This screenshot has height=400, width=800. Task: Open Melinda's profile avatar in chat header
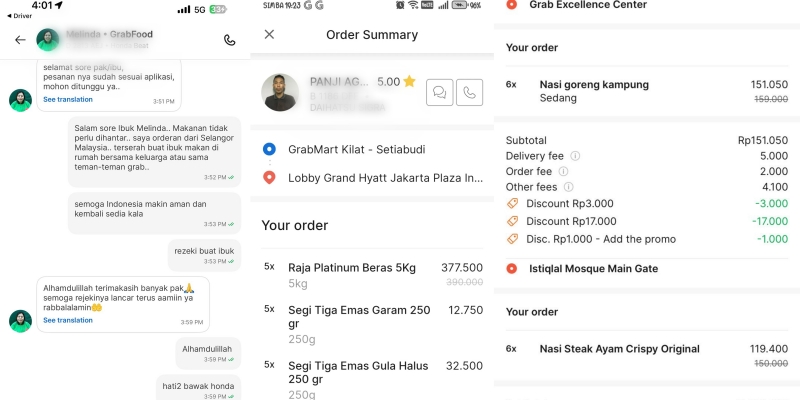(x=47, y=40)
